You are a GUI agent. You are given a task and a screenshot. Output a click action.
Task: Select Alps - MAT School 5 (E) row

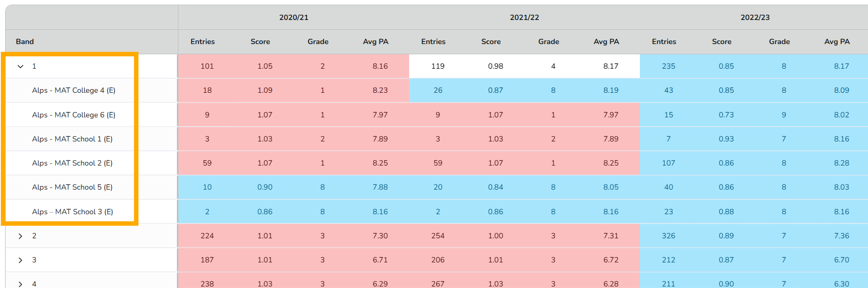point(72,187)
